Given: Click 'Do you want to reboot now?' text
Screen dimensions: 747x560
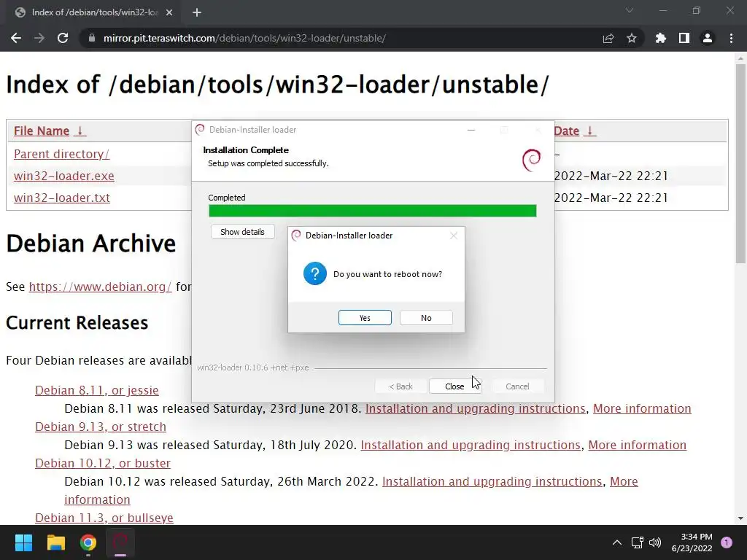Looking at the screenshot, I should point(388,274).
